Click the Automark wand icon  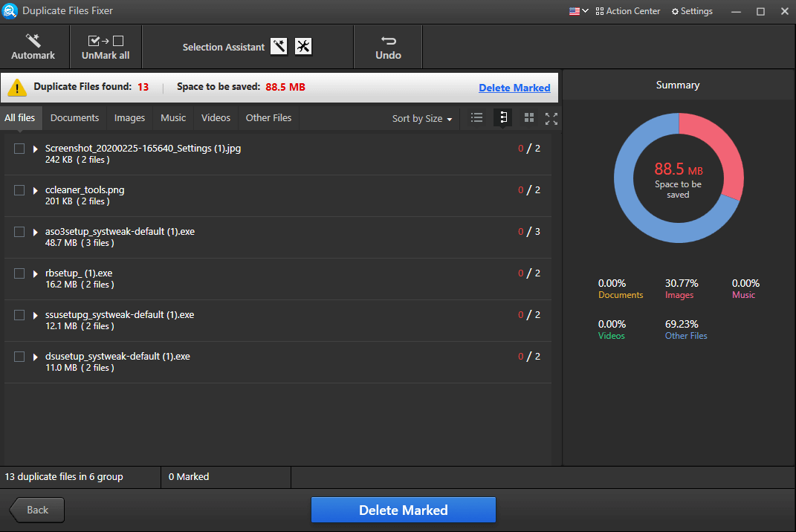click(33, 40)
